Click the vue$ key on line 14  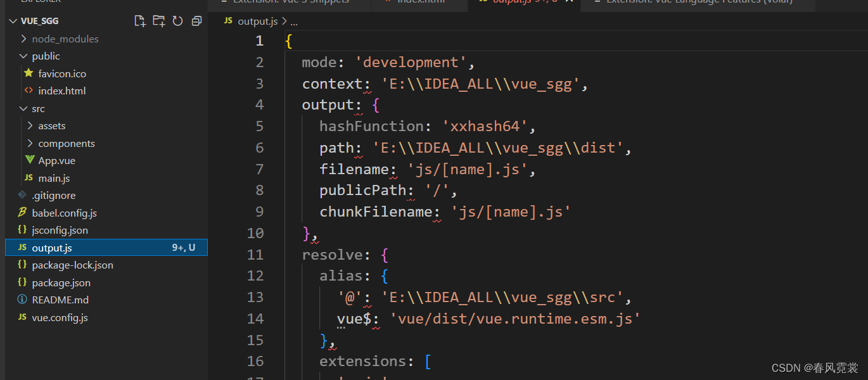[354, 319]
